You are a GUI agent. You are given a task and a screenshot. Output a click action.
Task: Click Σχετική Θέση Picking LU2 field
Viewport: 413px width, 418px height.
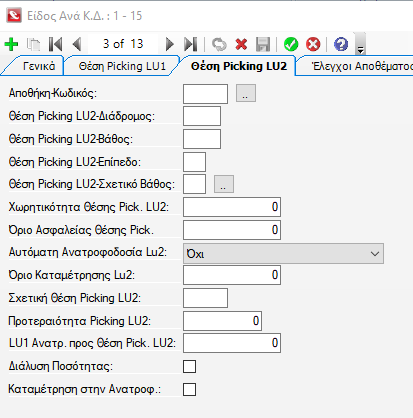(205, 298)
